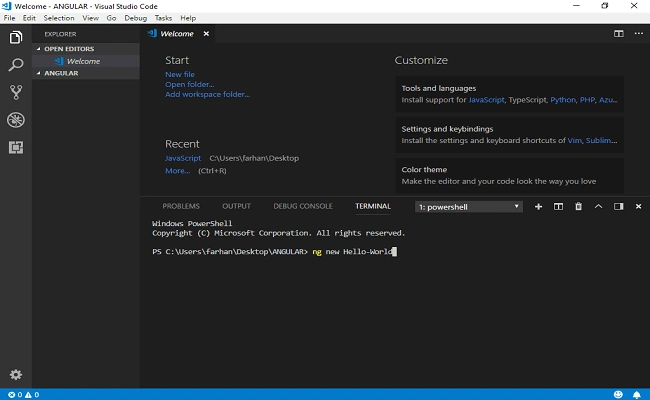
Task: Click the PHP language support link
Action: click(587, 100)
